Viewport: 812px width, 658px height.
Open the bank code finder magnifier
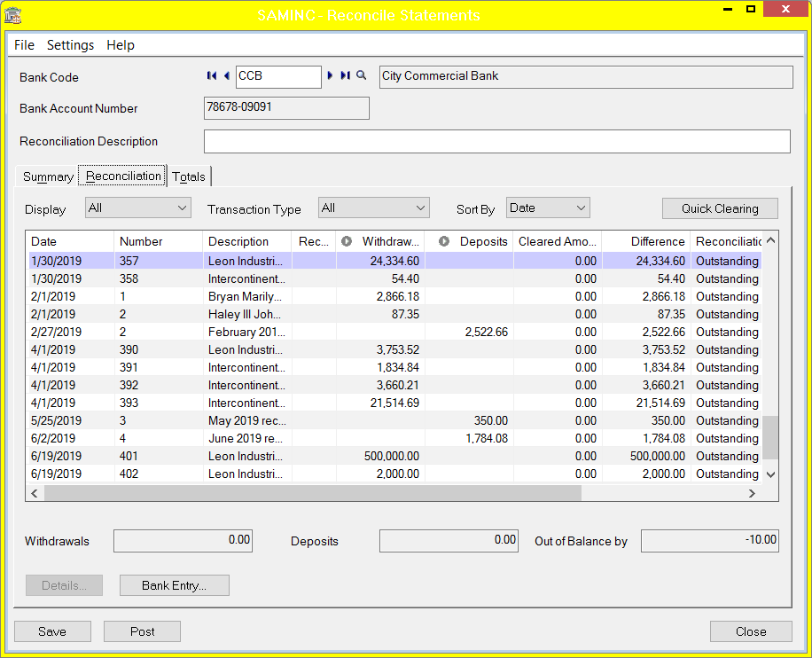point(361,77)
